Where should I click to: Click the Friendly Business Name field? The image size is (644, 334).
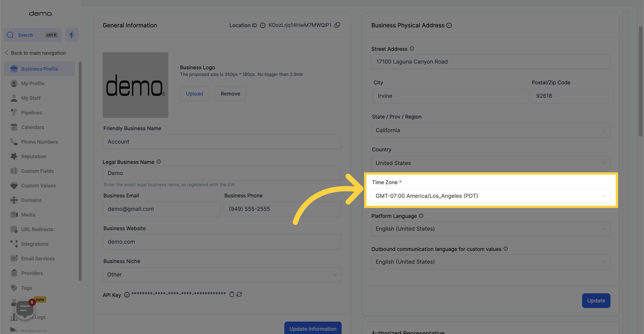[x=222, y=142]
